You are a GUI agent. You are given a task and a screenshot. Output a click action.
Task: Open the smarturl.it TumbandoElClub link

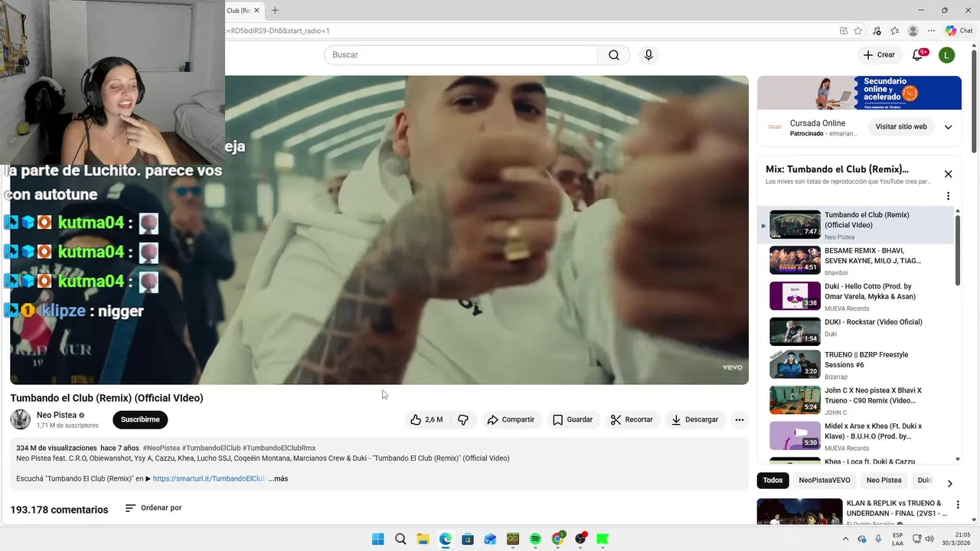click(x=208, y=478)
